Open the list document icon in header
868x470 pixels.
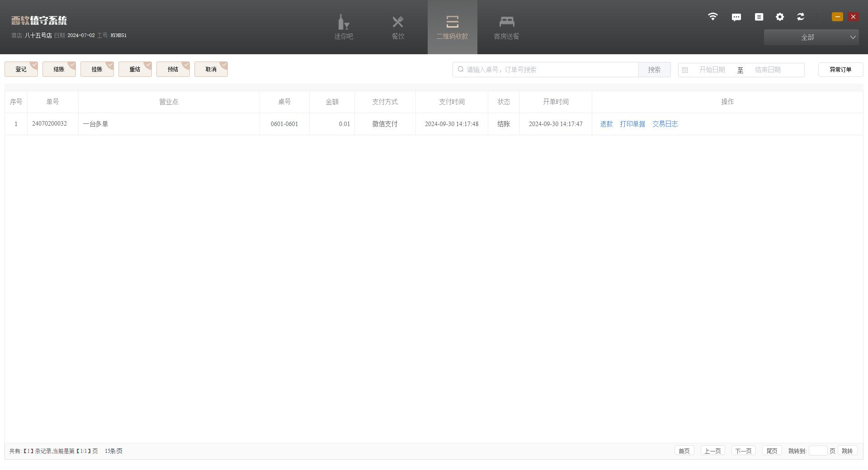click(759, 17)
